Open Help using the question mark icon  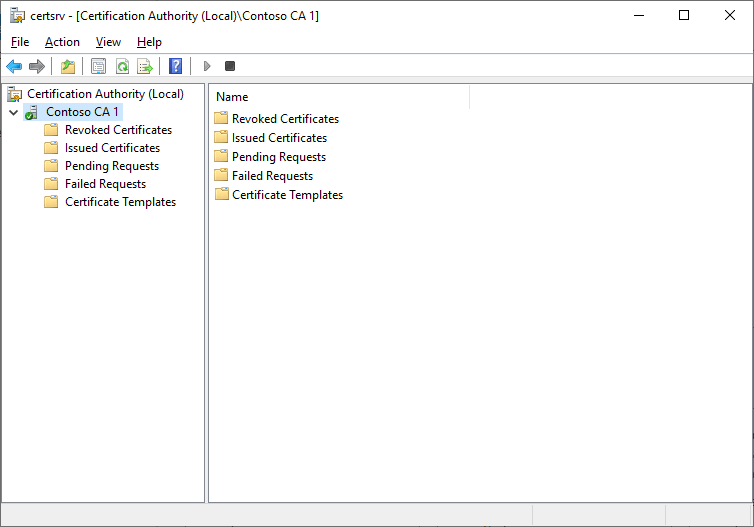point(175,66)
